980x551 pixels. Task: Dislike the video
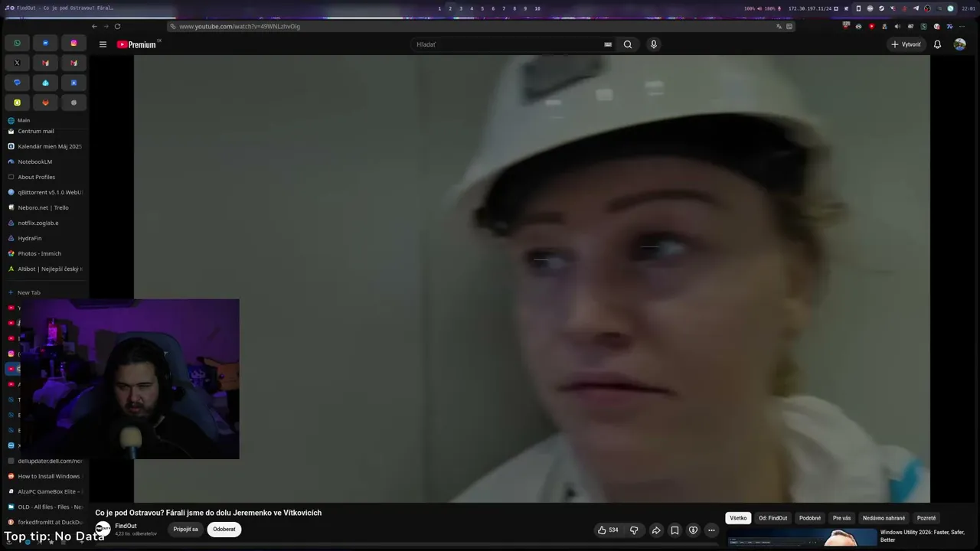click(634, 530)
